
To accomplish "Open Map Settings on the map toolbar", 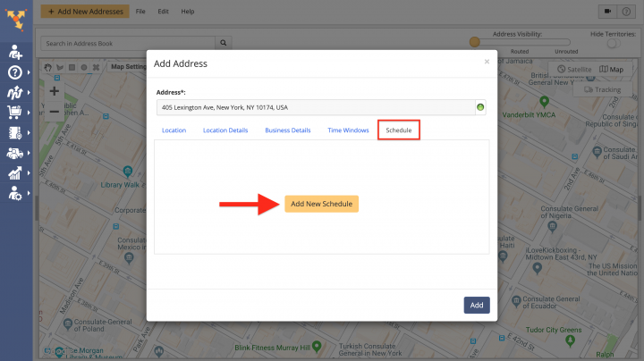I will (x=128, y=66).
